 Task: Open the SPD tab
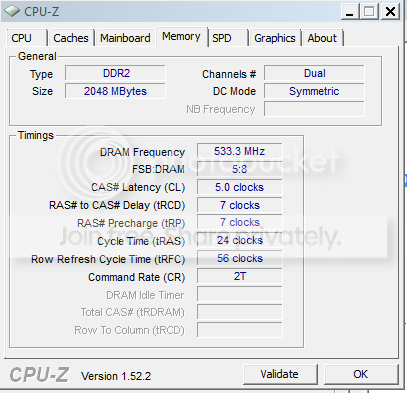228,38
